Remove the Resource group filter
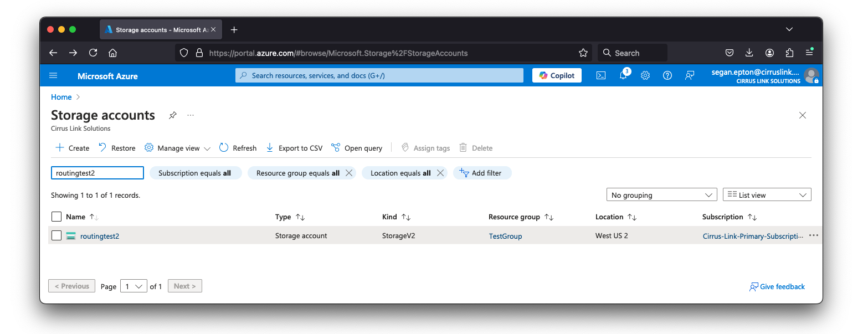Screen dimensions: 868x334 pos(349,173)
